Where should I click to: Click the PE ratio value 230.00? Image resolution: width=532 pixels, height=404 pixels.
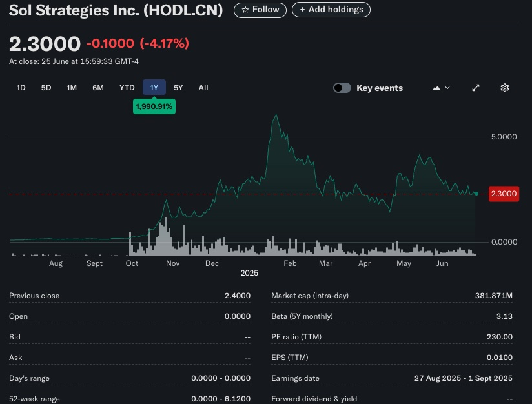500,337
